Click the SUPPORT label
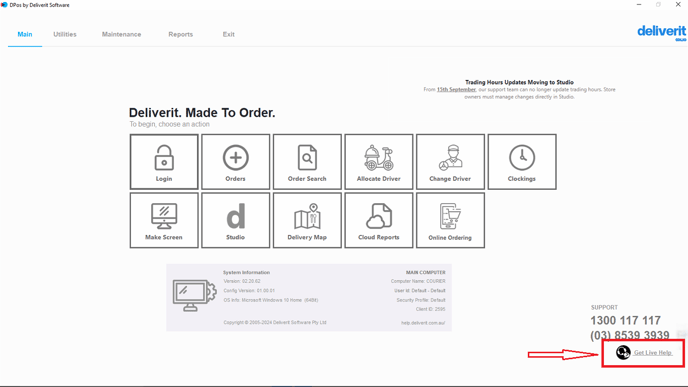The image size is (688, 387). tap(604, 308)
